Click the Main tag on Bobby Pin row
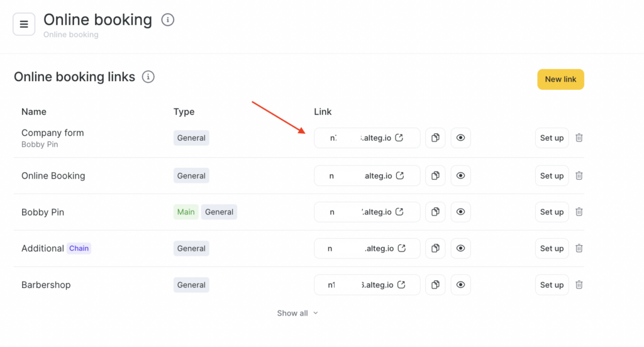The height and width of the screenshot is (347, 644). click(186, 212)
